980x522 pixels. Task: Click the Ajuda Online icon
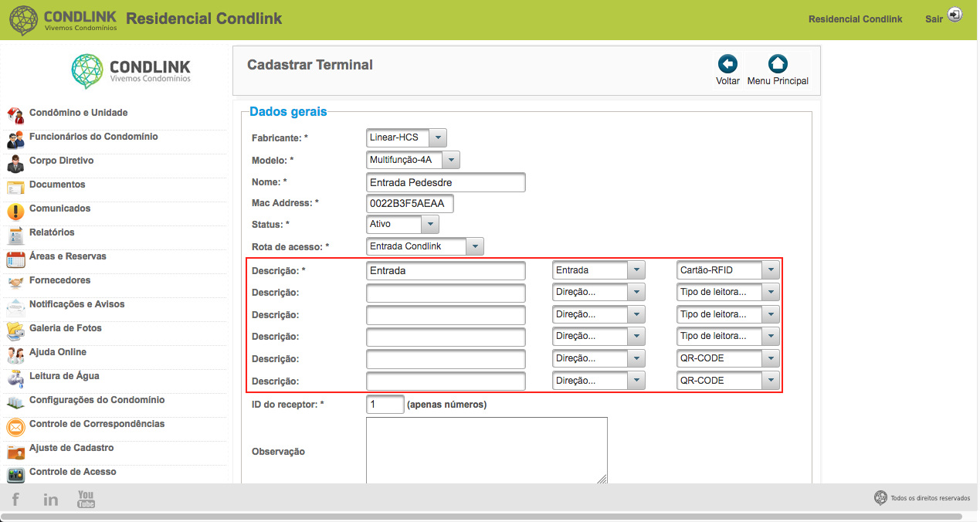(15, 355)
